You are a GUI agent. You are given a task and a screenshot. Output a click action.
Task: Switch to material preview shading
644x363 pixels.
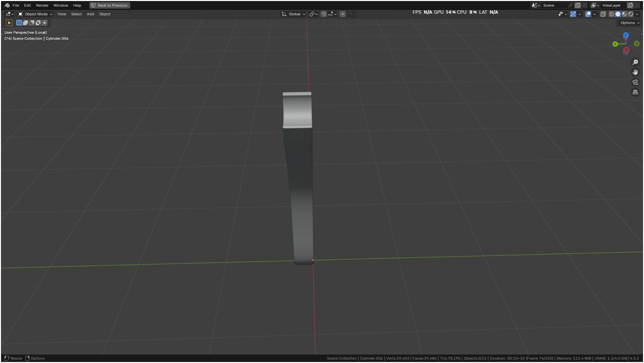tap(624, 14)
